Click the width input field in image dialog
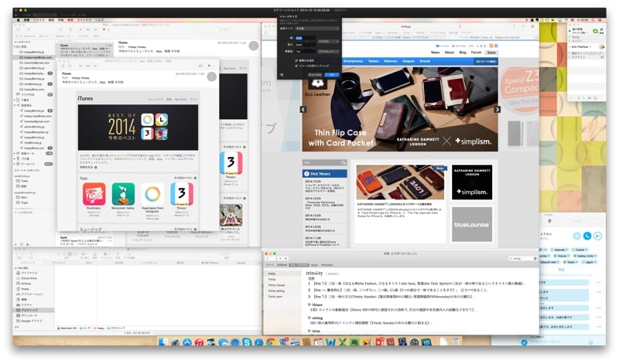619x364 pixels. click(301, 36)
